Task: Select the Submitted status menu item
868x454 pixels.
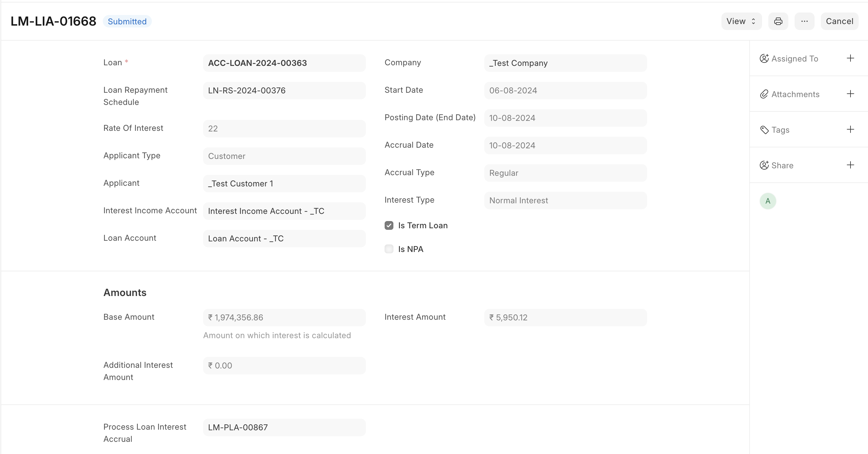Action: tap(127, 21)
